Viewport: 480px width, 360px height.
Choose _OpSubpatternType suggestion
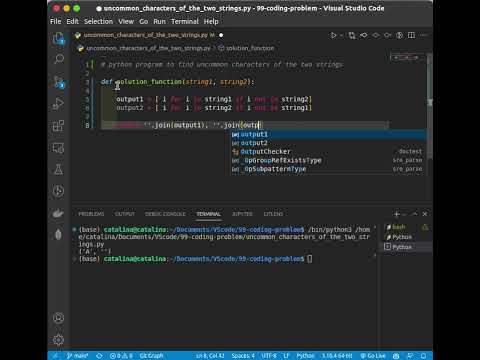[x=328, y=169]
